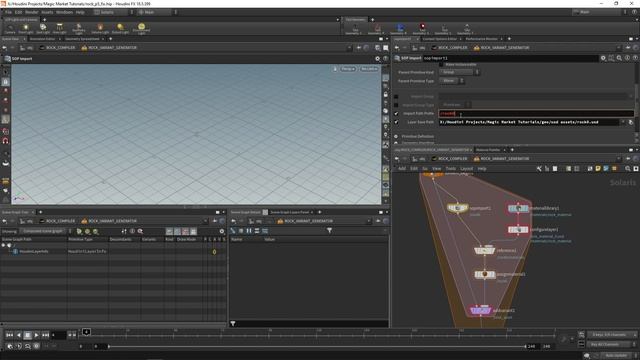Open the network editor Tools menu

pyautogui.click(x=451, y=169)
